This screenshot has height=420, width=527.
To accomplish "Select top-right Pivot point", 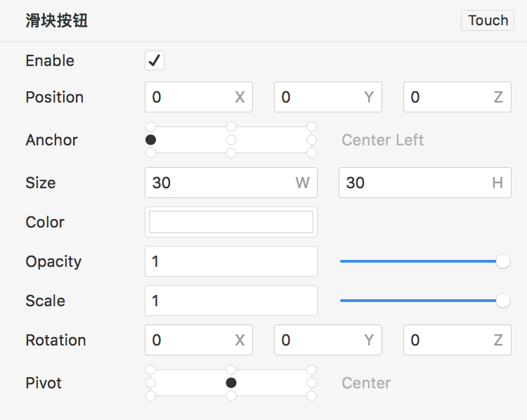I will [312, 370].
